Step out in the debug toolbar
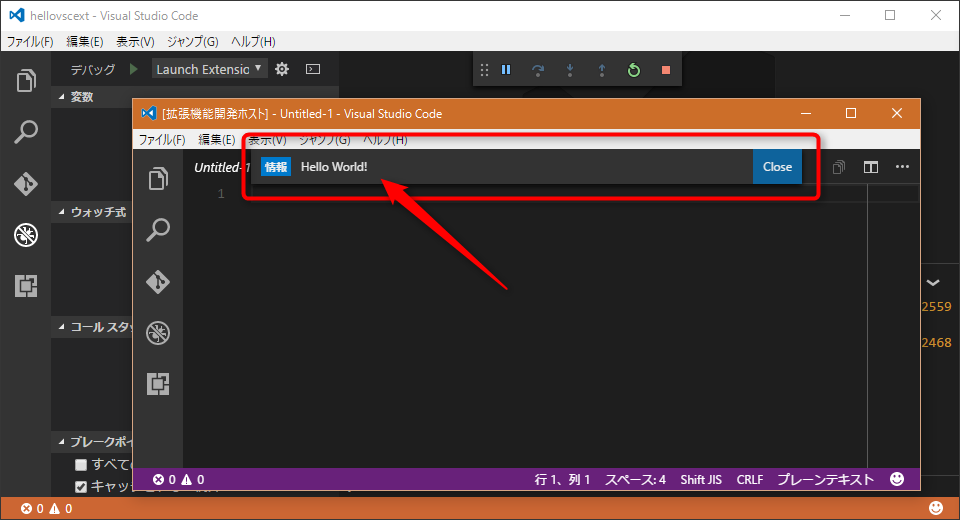Viewport: 960px width, 520px height. [x=602, y=70]
